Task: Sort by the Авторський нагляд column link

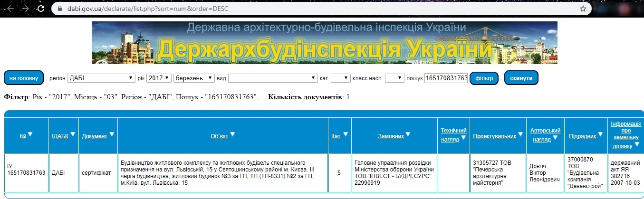Action: coord(545,135)
